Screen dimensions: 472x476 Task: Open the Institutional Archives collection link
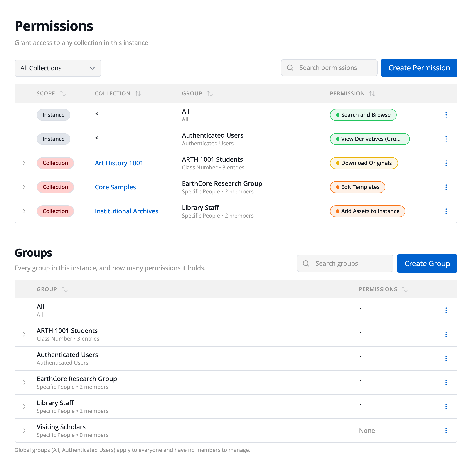127,211
